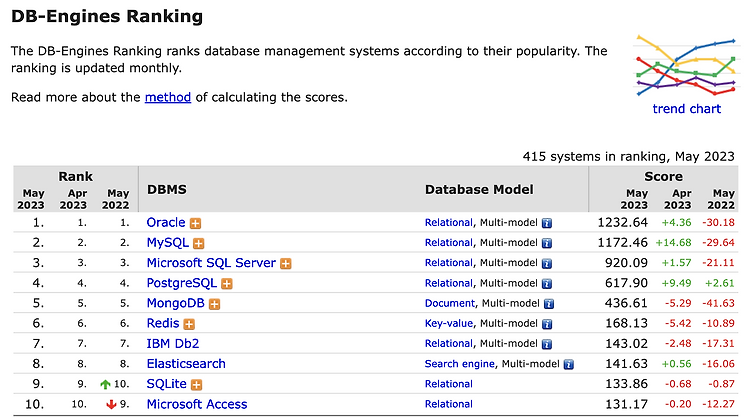750x418 pixels.
Task: Open the IBM Db2 link
Action: point(173,343)
